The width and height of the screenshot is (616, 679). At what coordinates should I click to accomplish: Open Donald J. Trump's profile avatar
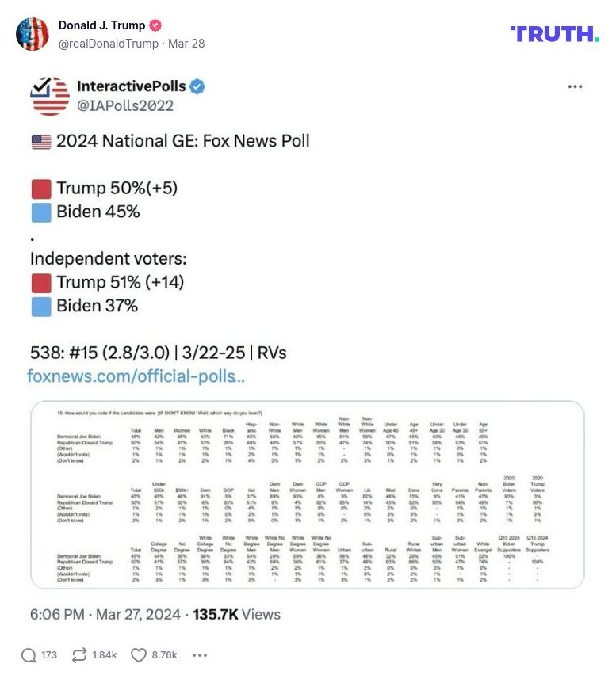[33, 34]
